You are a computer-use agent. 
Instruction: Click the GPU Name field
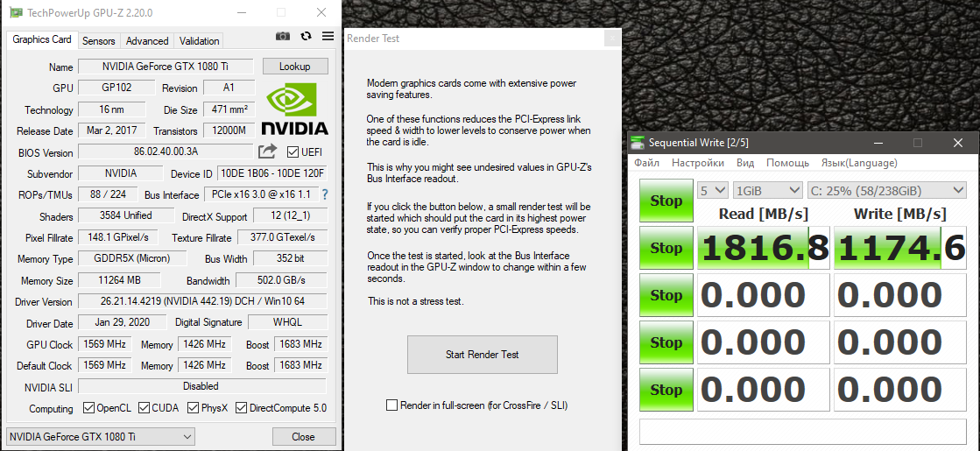166,67
